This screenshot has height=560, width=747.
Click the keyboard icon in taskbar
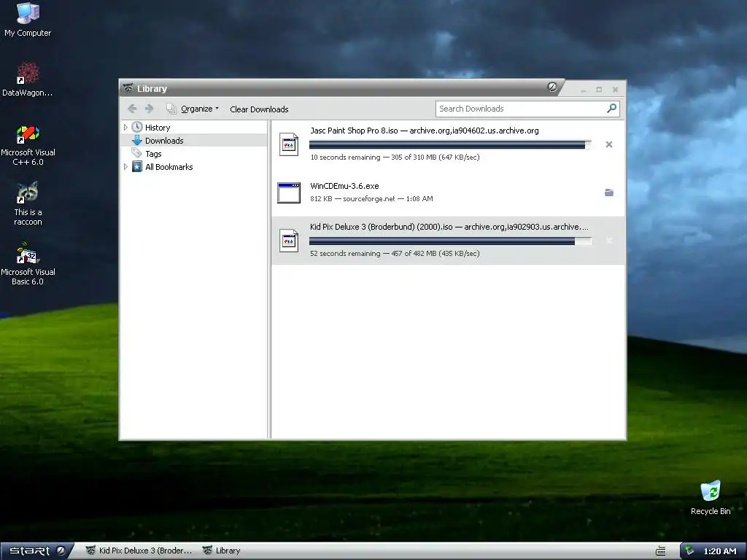tap(660, 551)
